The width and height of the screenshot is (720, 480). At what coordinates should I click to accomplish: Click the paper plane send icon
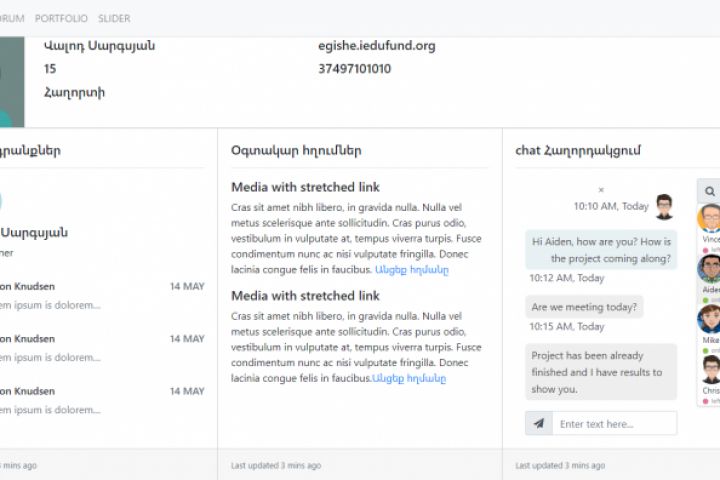point(539,424)
